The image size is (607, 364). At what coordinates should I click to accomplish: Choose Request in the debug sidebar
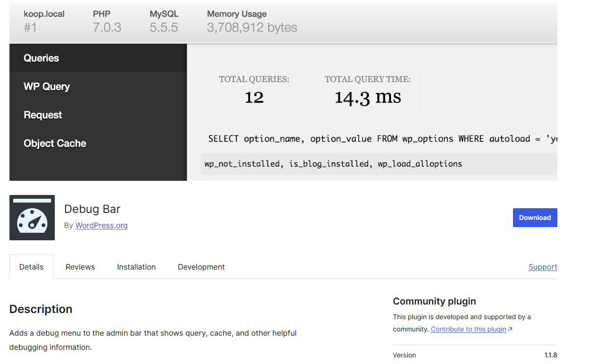tap(43, 115)
